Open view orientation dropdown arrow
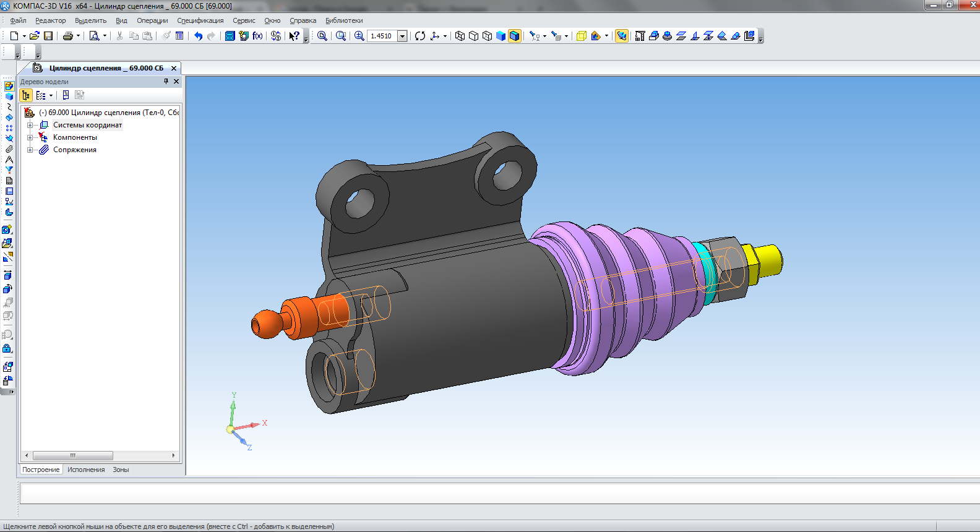This screenshot has height=532, width=980. tap(445, 36)
